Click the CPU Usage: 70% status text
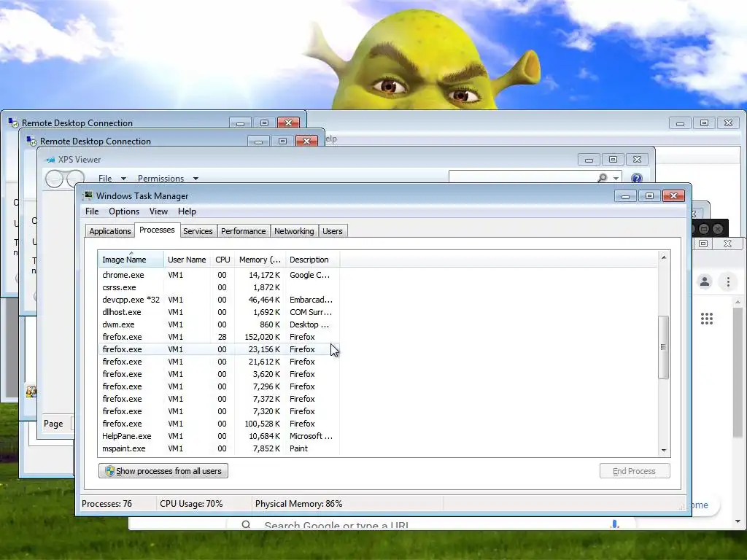Screen dimensions: 747x560 191,504
